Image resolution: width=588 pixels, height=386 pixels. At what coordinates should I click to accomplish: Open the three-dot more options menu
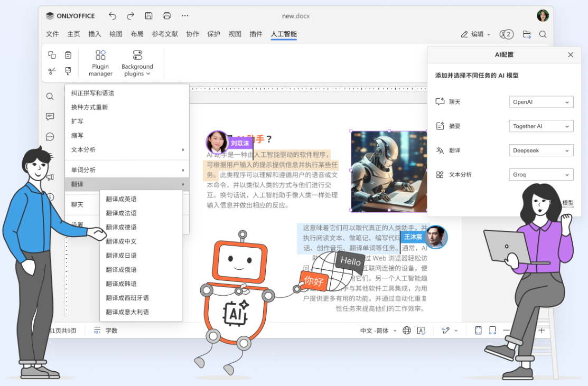tap(185, 16)
